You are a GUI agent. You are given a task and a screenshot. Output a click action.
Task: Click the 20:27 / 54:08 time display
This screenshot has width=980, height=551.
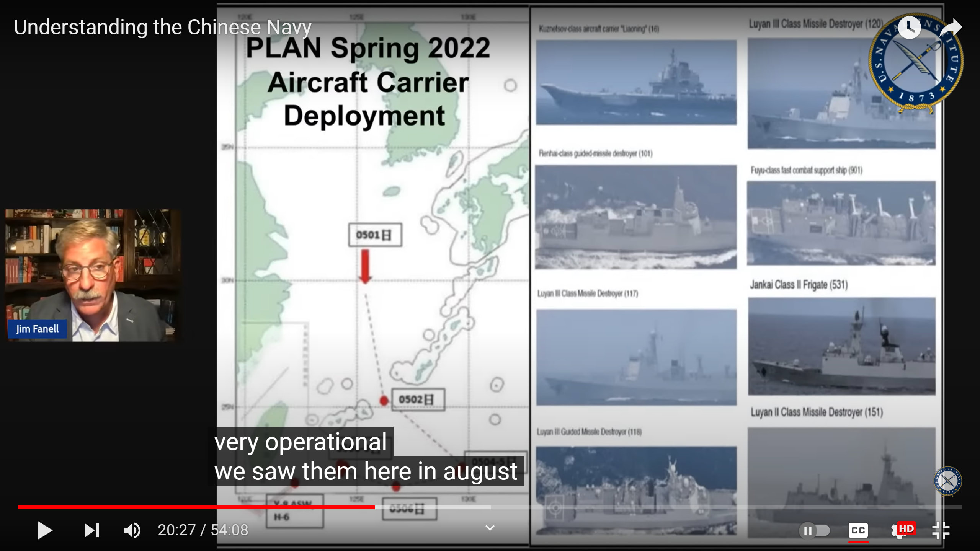coord(203,530)
